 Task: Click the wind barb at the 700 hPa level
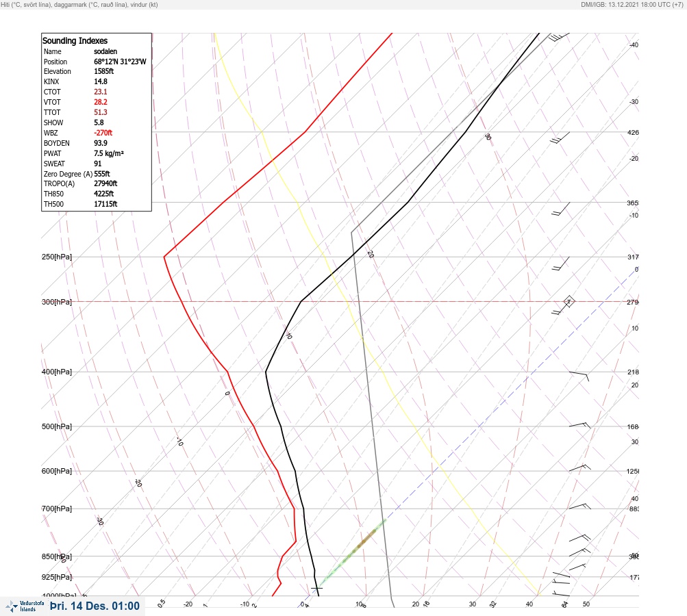point(579,506)
